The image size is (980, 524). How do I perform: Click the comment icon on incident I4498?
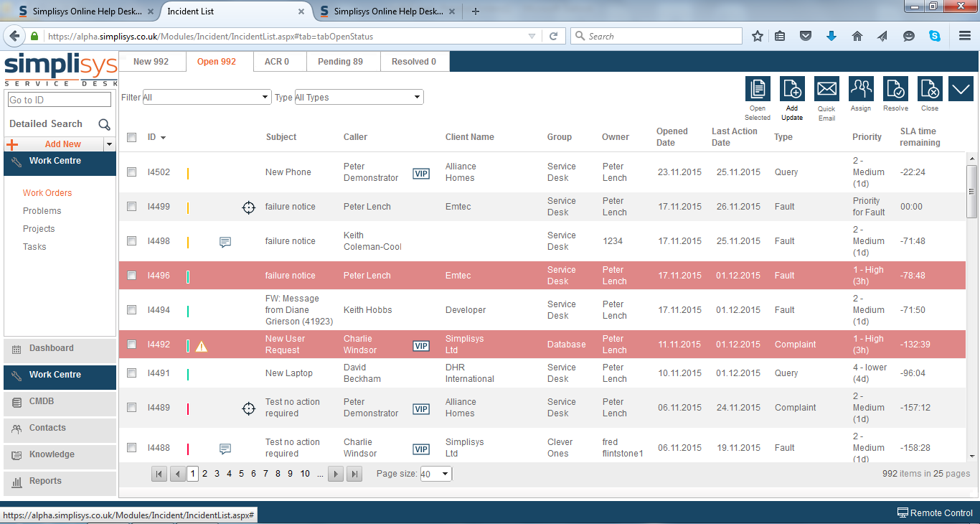(225, 242)
